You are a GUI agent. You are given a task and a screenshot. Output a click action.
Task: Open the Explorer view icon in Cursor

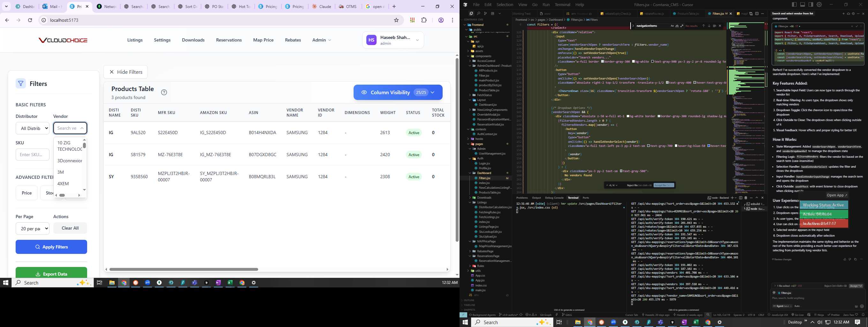coord(471,13)
